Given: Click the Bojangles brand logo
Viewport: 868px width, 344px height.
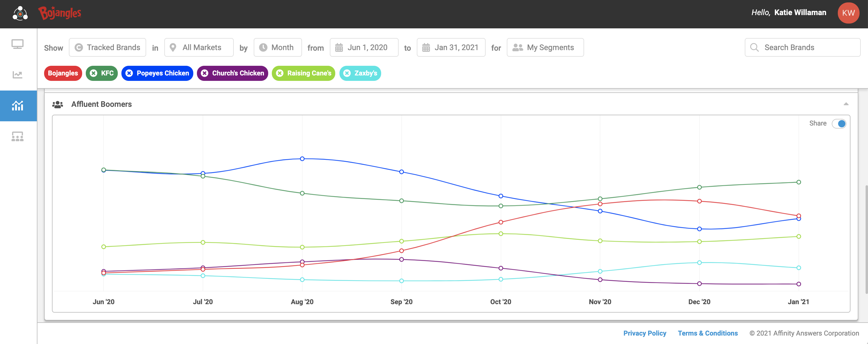Looking at the screenshot, I should coord(59,13).
